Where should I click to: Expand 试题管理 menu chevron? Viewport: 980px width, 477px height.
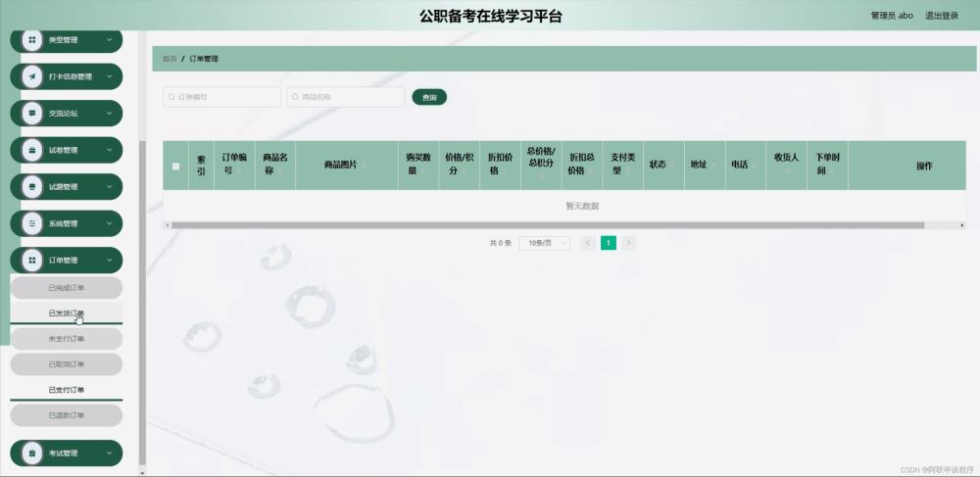110,187
